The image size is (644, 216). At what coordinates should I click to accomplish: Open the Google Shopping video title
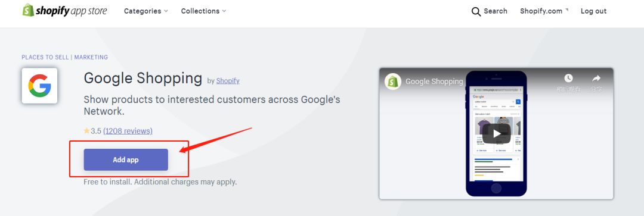(x=434, y=82)
